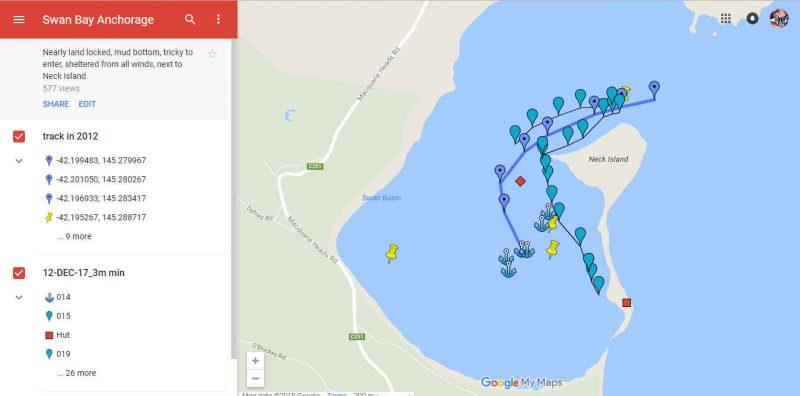Click the 'track in 2012' layer title
The image size is (800, 396).
(70, 136)
